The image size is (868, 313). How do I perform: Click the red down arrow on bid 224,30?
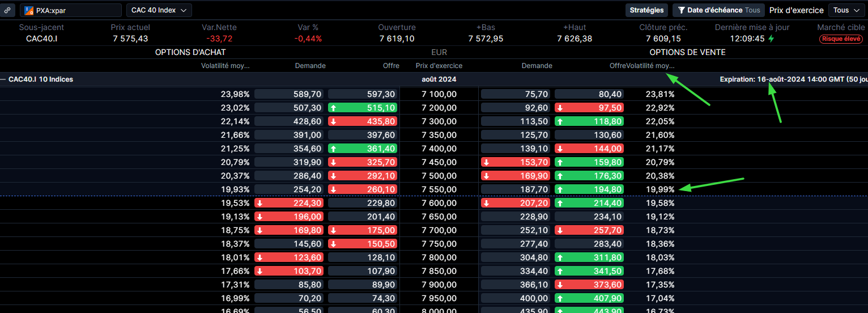click(260, 203)
